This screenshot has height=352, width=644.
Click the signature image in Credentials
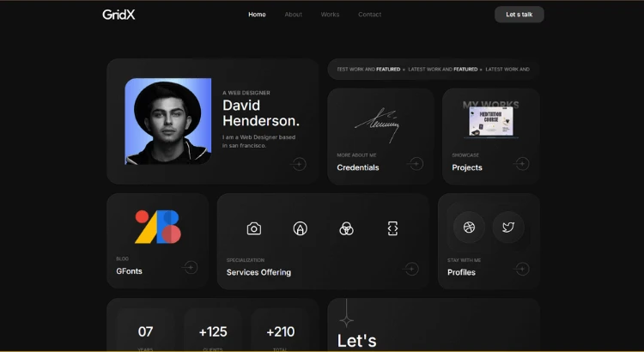379,126
